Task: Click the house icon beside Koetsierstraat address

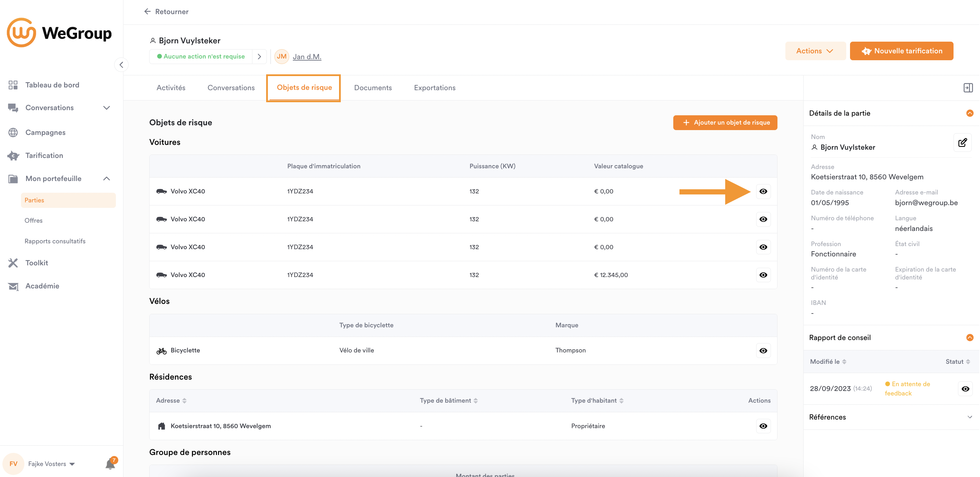Action: pos(161,426)
